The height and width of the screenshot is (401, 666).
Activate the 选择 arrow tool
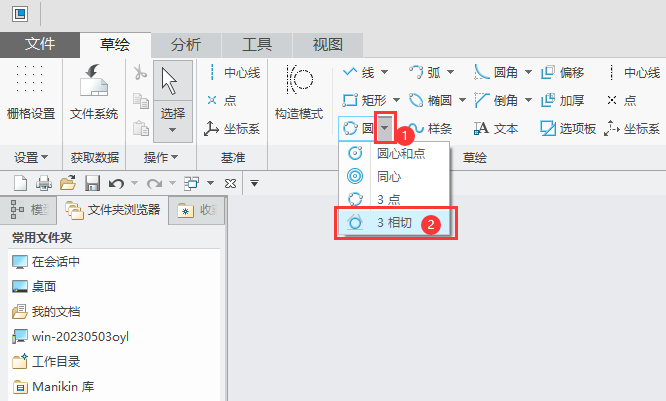pos(172,81)
